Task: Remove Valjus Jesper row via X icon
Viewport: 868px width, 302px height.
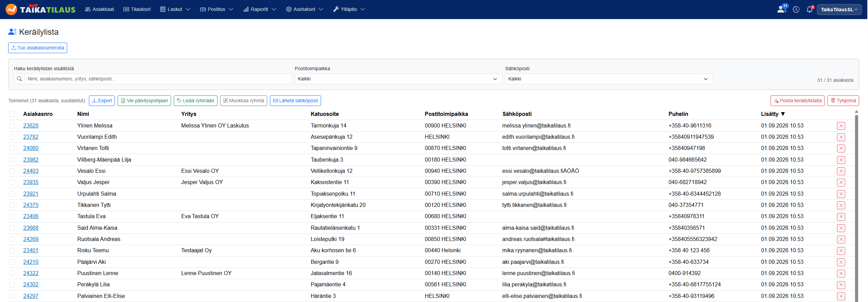Action: (841, 182)
